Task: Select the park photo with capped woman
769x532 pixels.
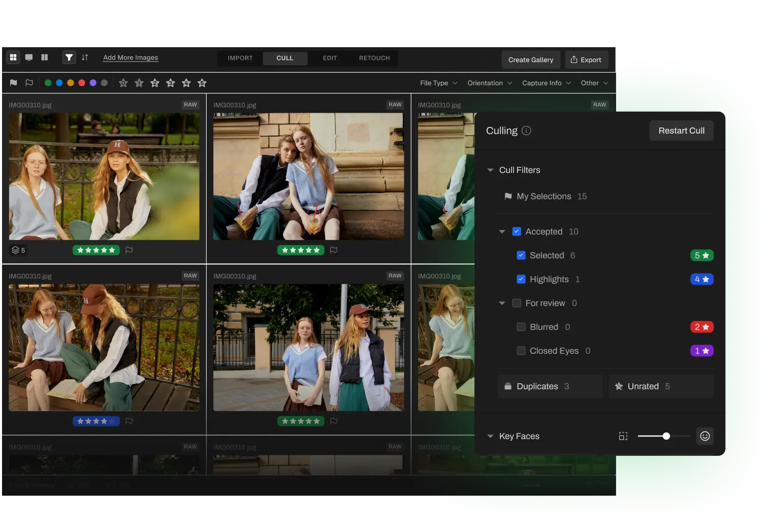Action: (104, 176)
